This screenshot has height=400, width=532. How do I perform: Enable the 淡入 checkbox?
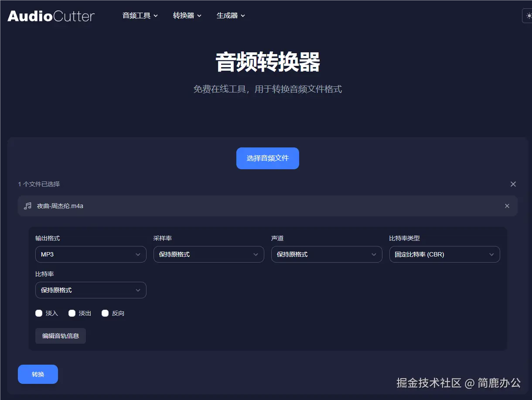coord(39,313)
